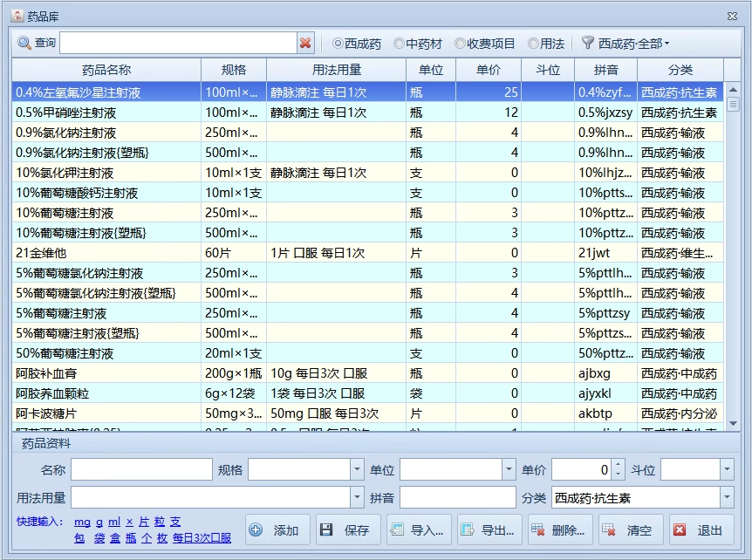
Task: Open the 导出... export dialog
Action: pos(489,529)
